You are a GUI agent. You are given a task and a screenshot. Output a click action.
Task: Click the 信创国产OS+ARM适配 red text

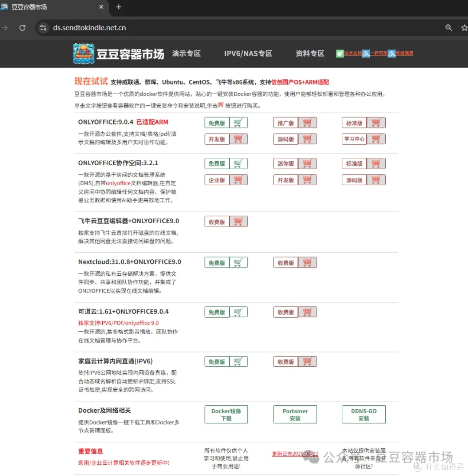(300, 82)
